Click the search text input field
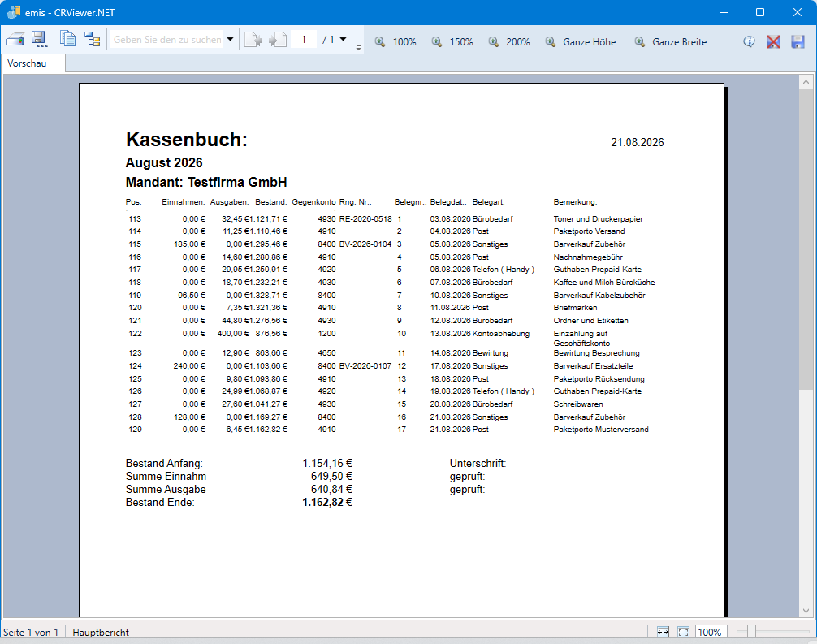The width and height of the screenshot is (817, 644). point(166,40)
